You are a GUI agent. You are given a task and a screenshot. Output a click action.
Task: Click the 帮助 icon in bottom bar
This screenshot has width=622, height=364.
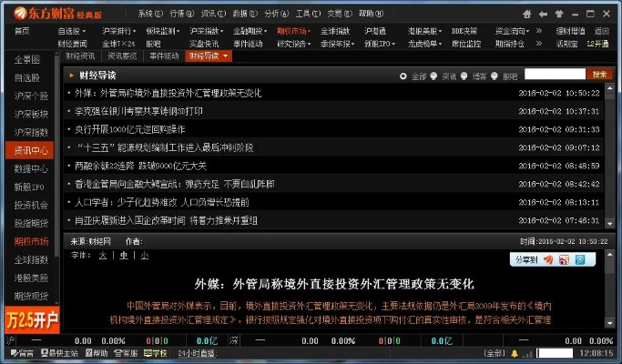click(98, 353)
